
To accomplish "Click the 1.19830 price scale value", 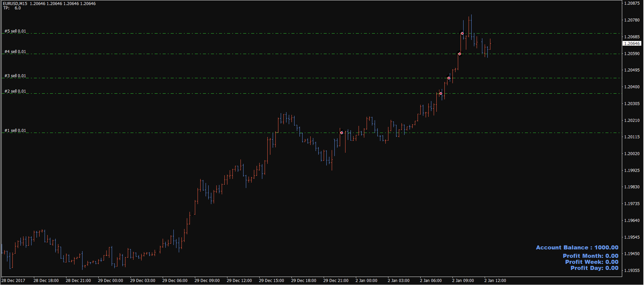I will [x=632, y=187].
